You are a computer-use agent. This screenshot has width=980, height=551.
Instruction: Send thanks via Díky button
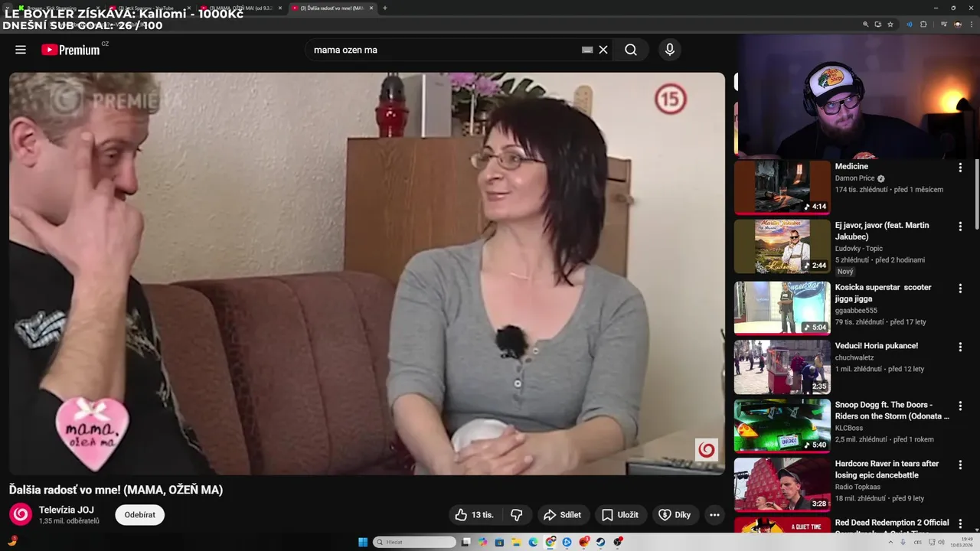(x=675, y=515)
